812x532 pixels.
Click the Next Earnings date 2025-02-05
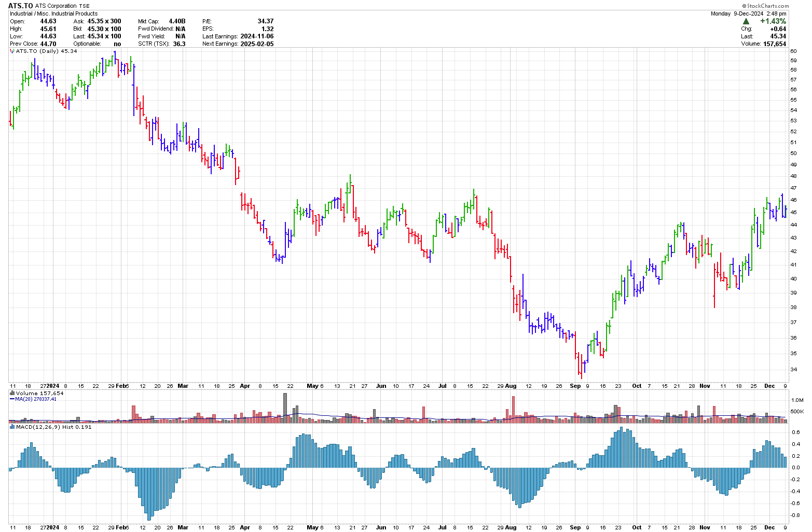[257, 44]
